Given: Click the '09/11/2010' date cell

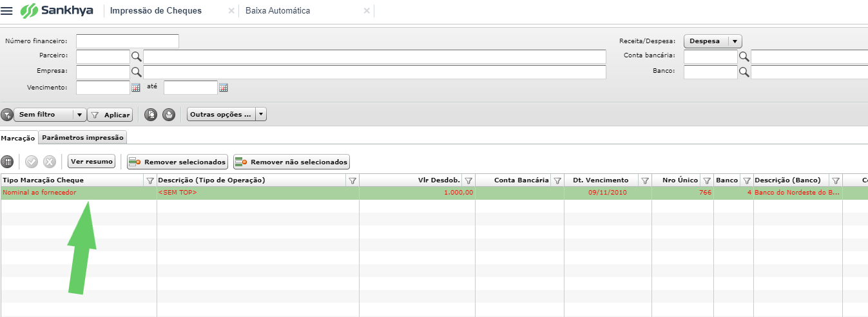Looking at the screenshot, I should click(x=608, y=193).
